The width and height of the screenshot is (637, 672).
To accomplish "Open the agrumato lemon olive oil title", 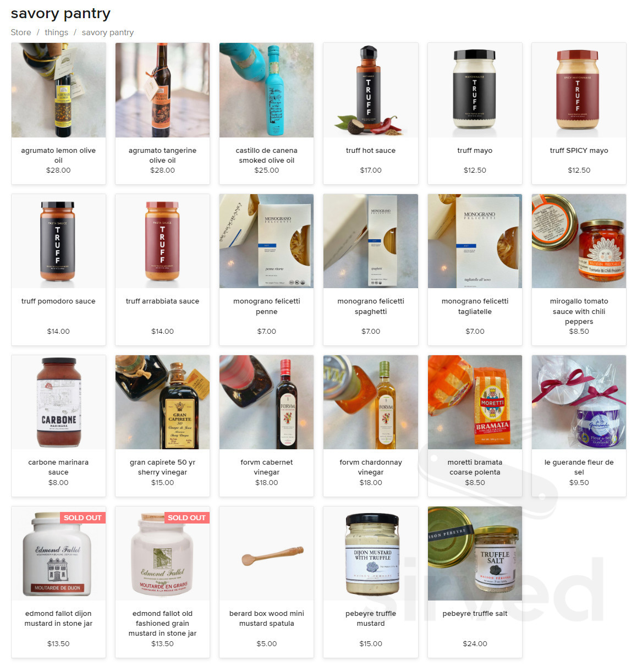I will tap(58, 155).
